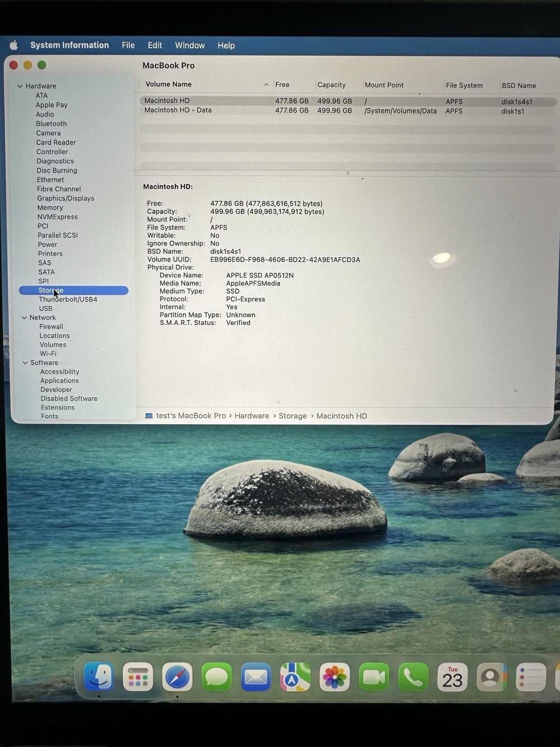Open Mail from the Dock
This screenshot has height=747, width=560.
[256, 677]
